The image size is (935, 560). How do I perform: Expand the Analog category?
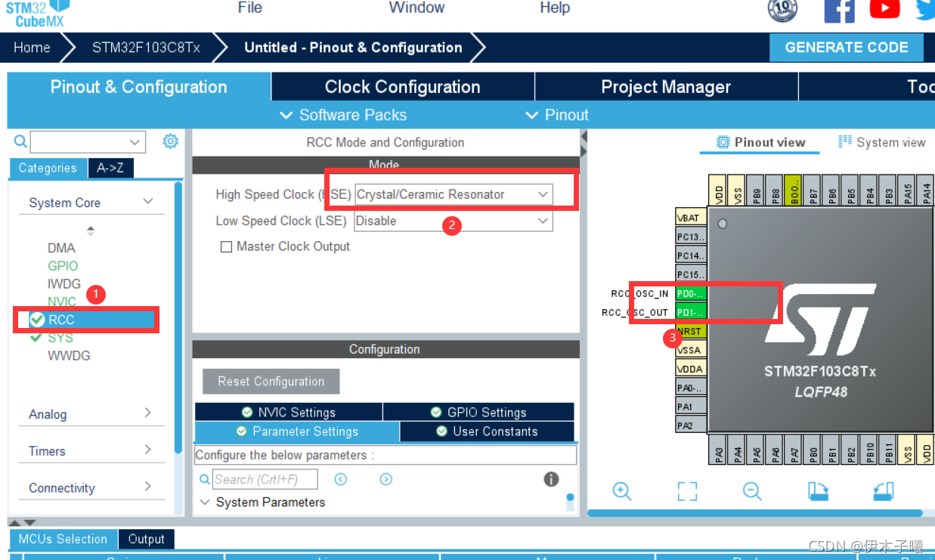(147, 413)
